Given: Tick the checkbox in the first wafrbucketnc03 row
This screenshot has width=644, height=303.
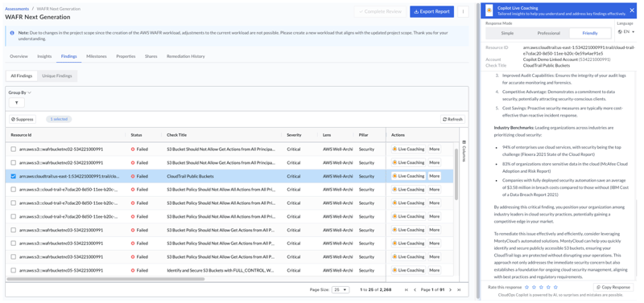Looking at the screenshot, I should [13, 230].
